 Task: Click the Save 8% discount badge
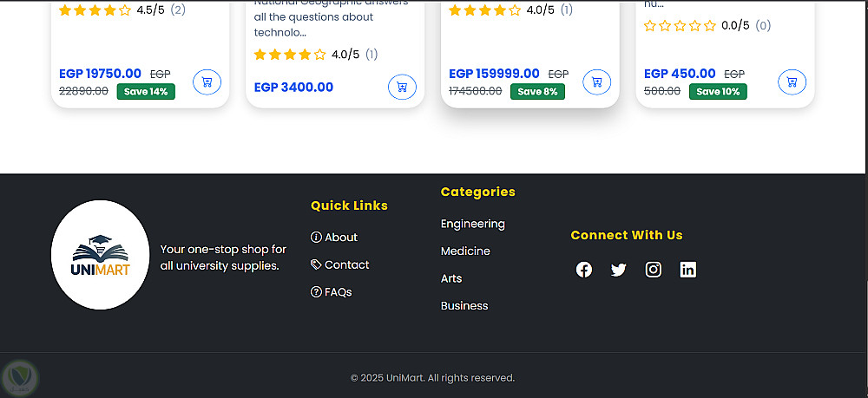[537, 92]
